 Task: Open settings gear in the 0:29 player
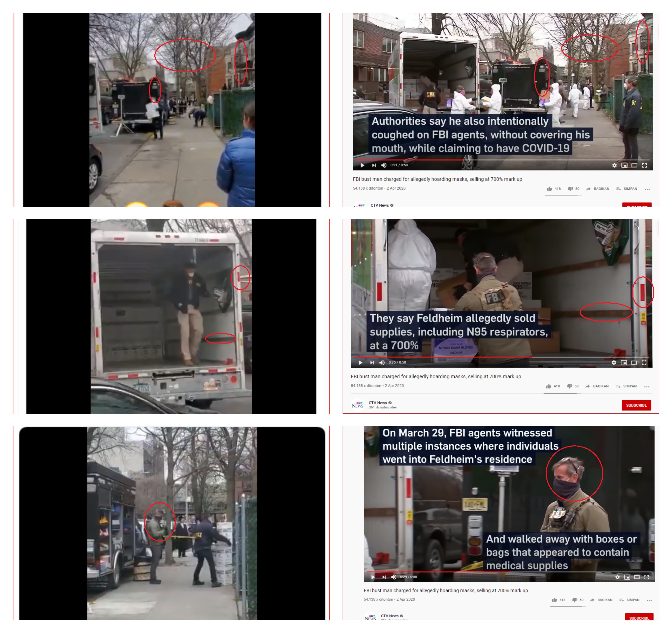[x=617, y=577]
